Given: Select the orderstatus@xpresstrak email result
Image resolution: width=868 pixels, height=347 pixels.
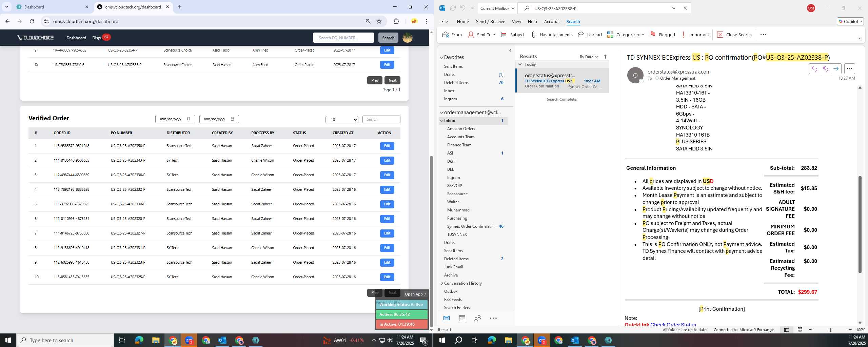Looking at the screenshot, I should 562,81.
